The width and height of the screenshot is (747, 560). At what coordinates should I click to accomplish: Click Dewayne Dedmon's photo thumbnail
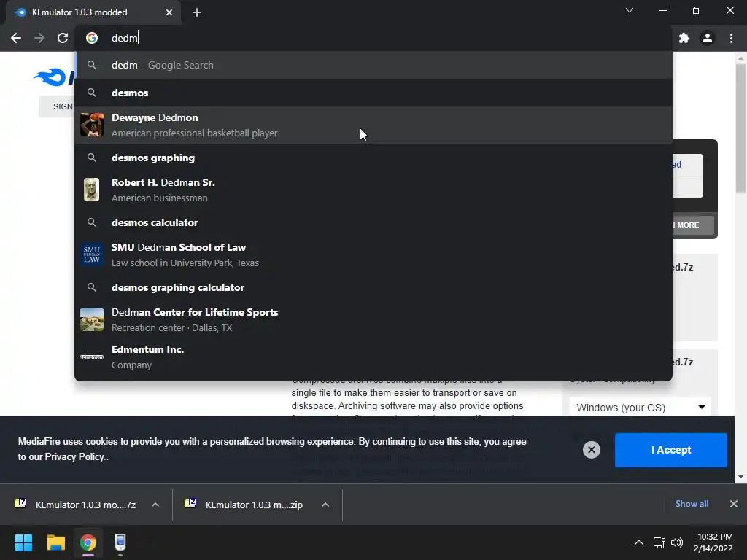coord(92,125)
